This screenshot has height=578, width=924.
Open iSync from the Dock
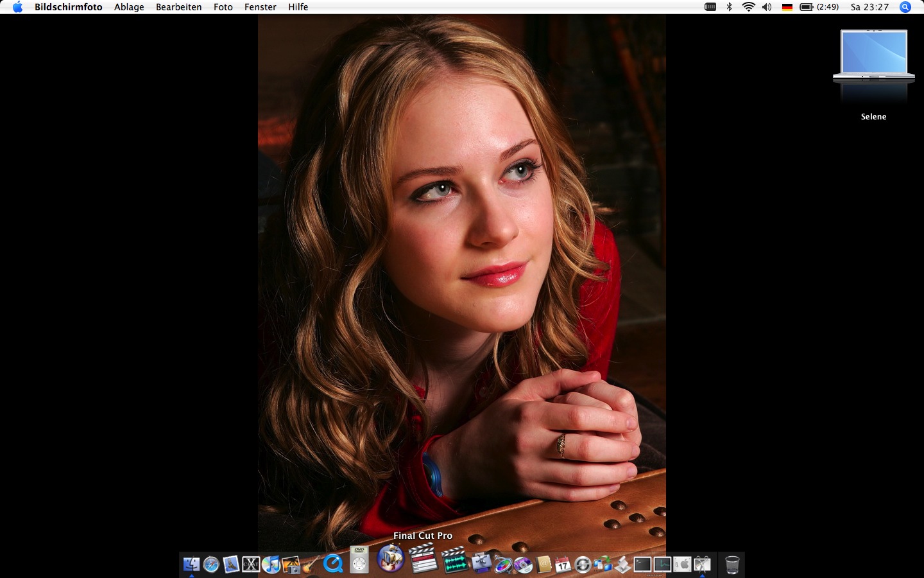[x=583, y=565]
